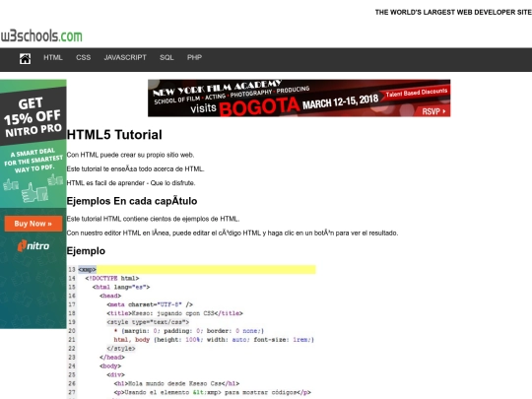Click 'Con nuestro editor HTML' sentence
The height and width of the screenshot is (399, 532).
click(233, 233)
